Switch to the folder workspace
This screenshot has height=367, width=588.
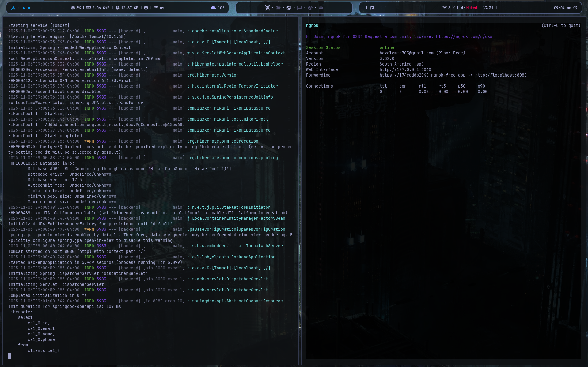click(278, 8)
